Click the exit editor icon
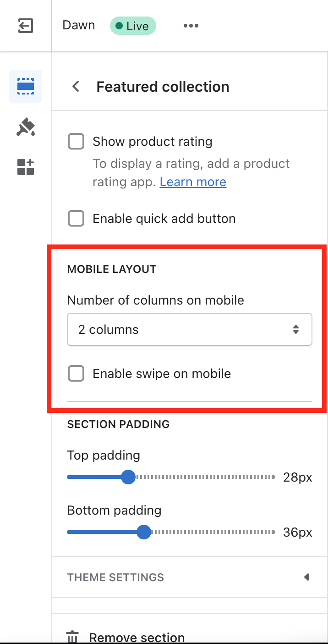 (26, 26)
